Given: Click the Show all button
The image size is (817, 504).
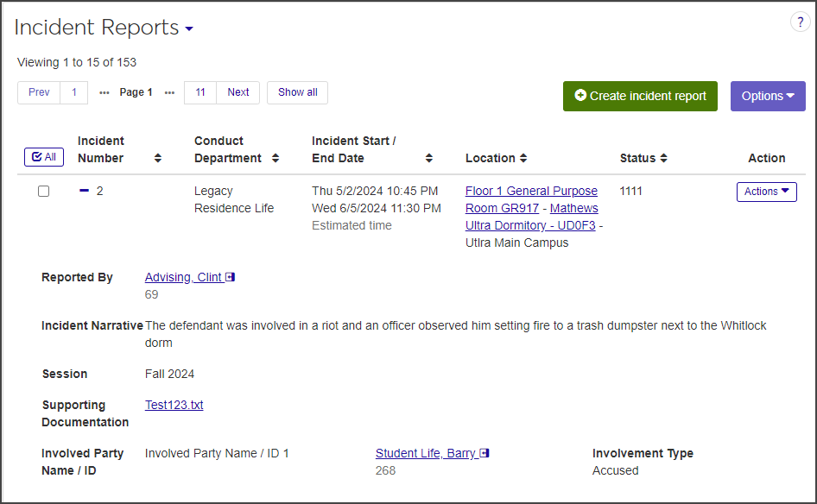Looking at the screenshot, I should [x=297, y=92].
